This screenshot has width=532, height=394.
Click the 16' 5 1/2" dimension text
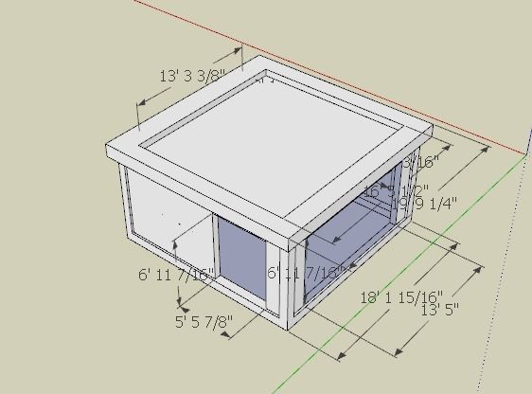tap(397, 191)
